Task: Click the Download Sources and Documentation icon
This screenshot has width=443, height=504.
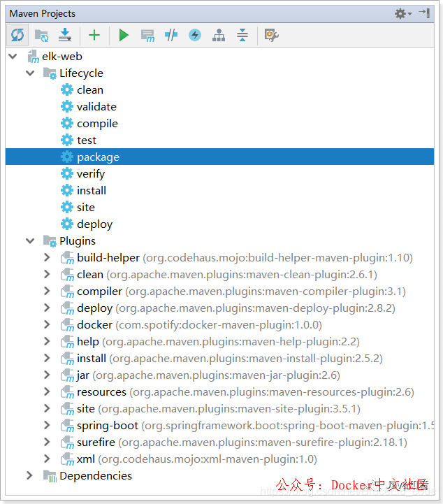Action: pos(64,35)
